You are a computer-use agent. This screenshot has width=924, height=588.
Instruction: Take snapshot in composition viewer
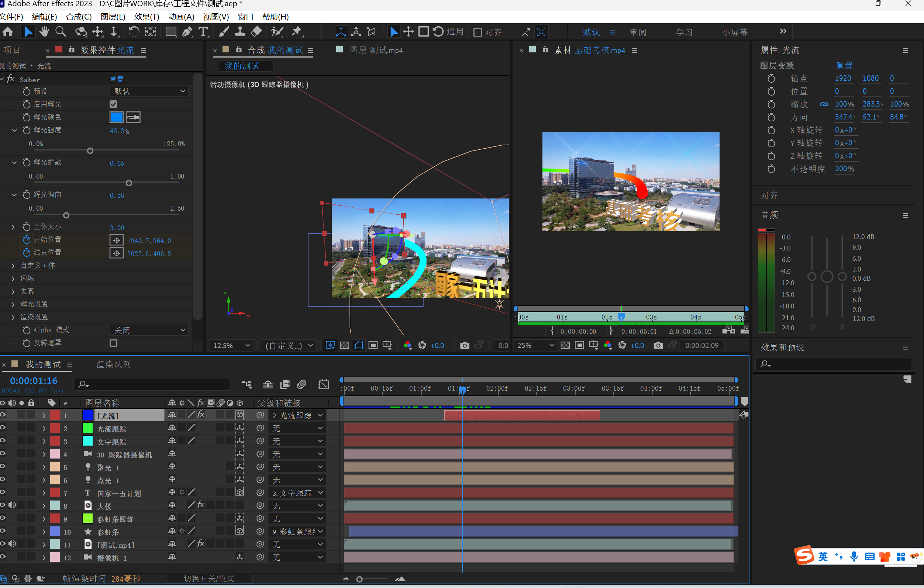pos(464,346)
